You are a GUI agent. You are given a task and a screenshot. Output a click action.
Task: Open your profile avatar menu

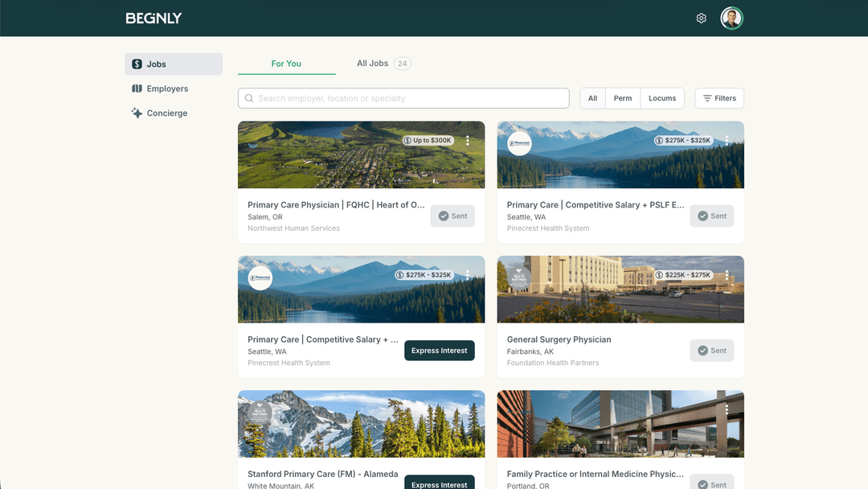coord(731,18)
